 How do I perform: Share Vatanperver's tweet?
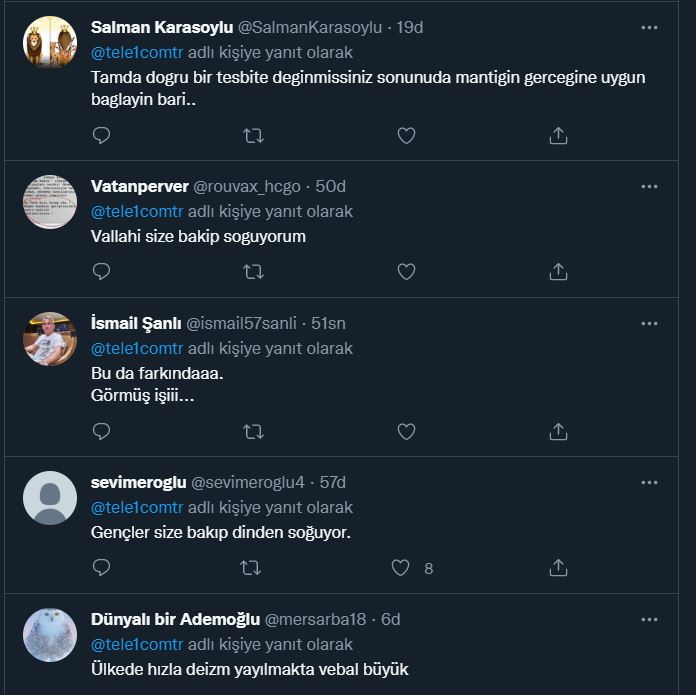click(559, 271)
